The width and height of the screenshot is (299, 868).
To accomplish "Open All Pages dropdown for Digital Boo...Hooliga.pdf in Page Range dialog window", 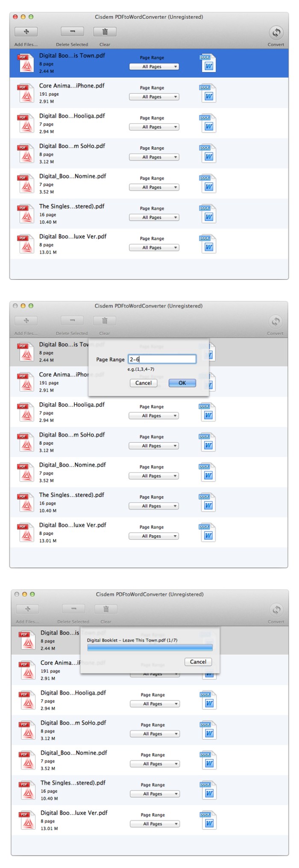I will 154,416.
